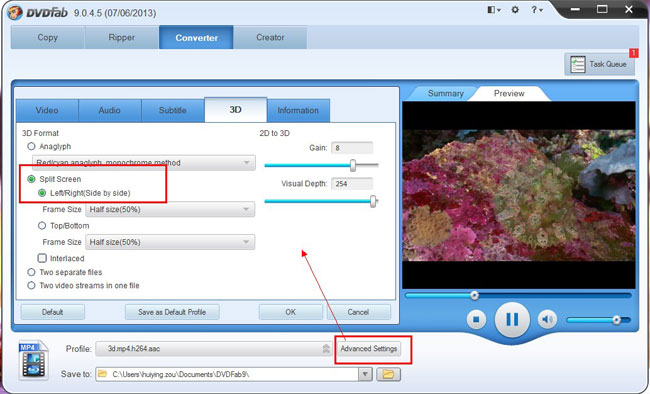650x394 pixels.
Task: Click the Default button
Action: [53, 312]
